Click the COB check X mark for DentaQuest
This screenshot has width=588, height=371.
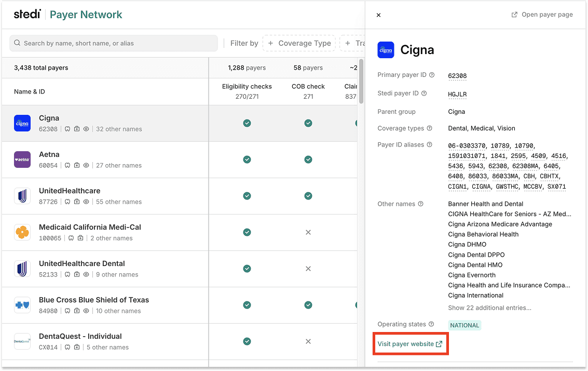pyautogui.click(x=308, y=341)
